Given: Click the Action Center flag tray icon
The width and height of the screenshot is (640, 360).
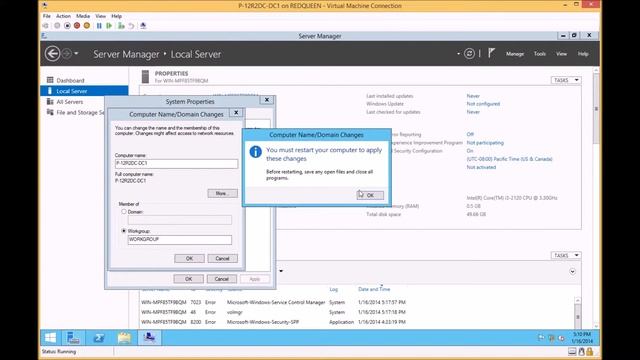Looking at the screenshot, I should pyautogui.click(x=541, y=338).
